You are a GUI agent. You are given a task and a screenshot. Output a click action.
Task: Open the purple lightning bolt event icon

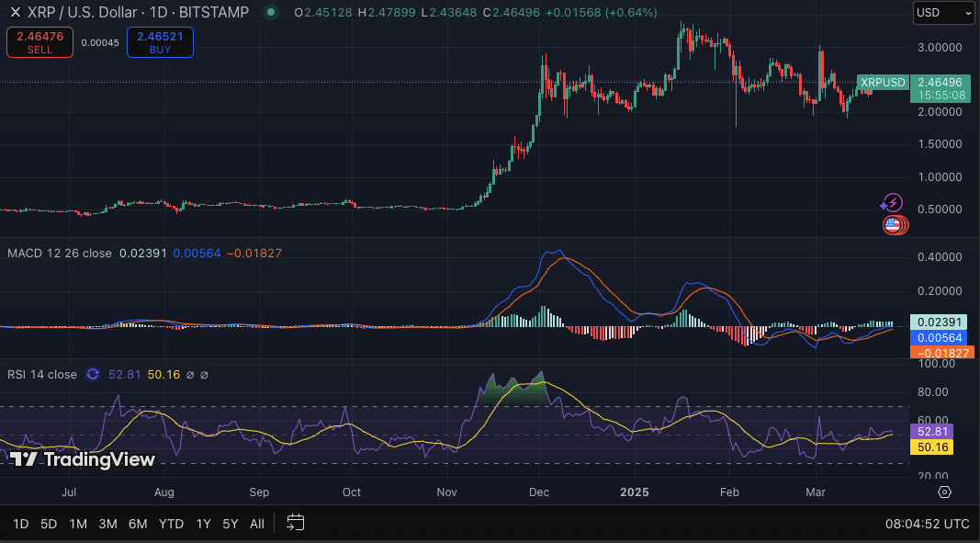tap(892, 203)
